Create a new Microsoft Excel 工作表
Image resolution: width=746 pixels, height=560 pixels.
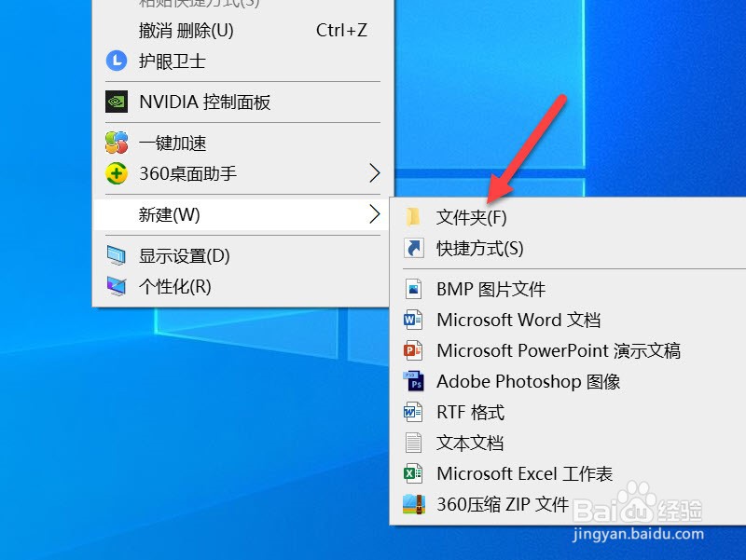tap(569, 473)
